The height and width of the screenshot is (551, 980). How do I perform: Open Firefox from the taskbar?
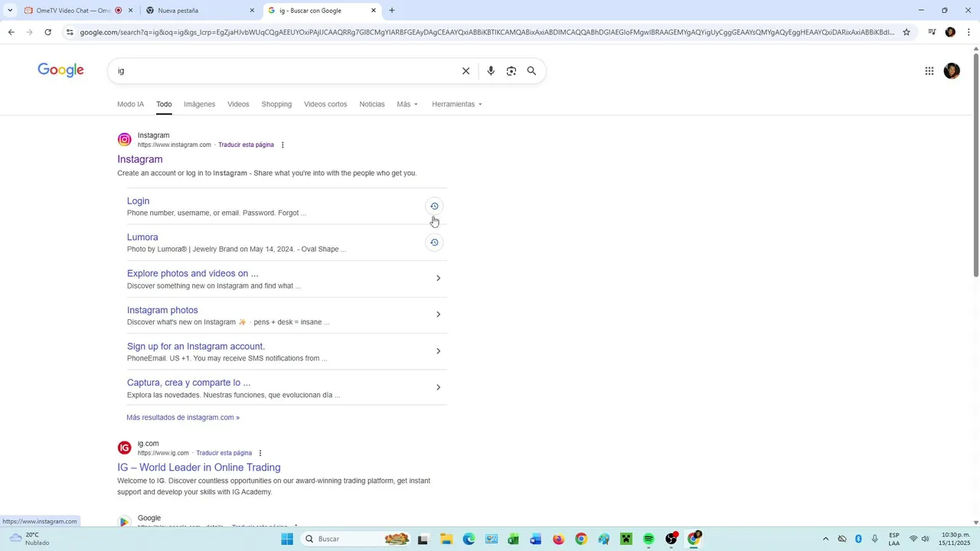coord(558,539)
